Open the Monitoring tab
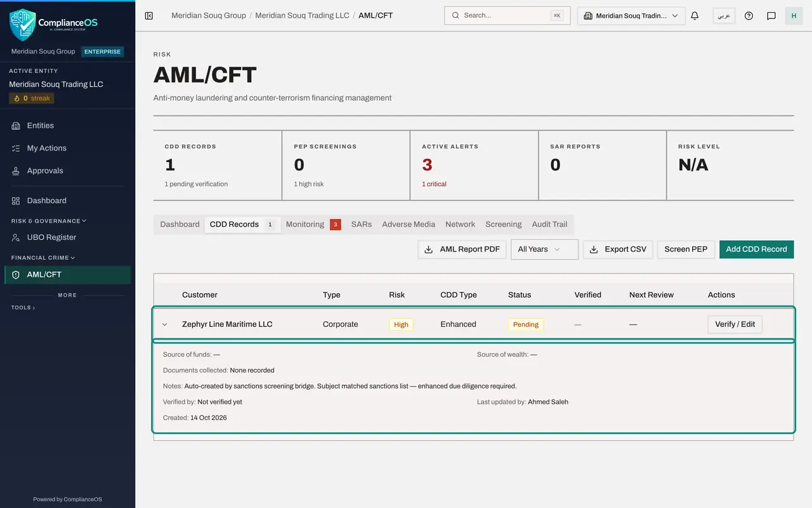 point(313,224)
